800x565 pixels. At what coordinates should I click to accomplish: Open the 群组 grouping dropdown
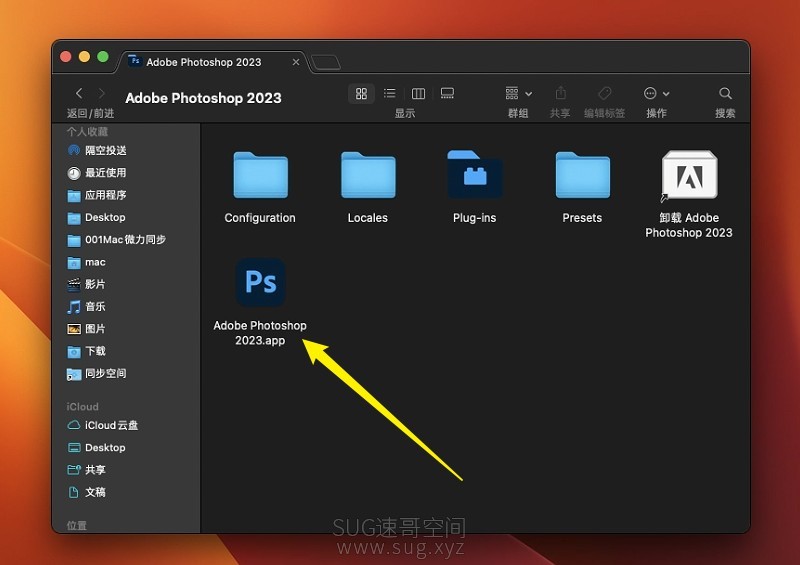click(518, 93)
